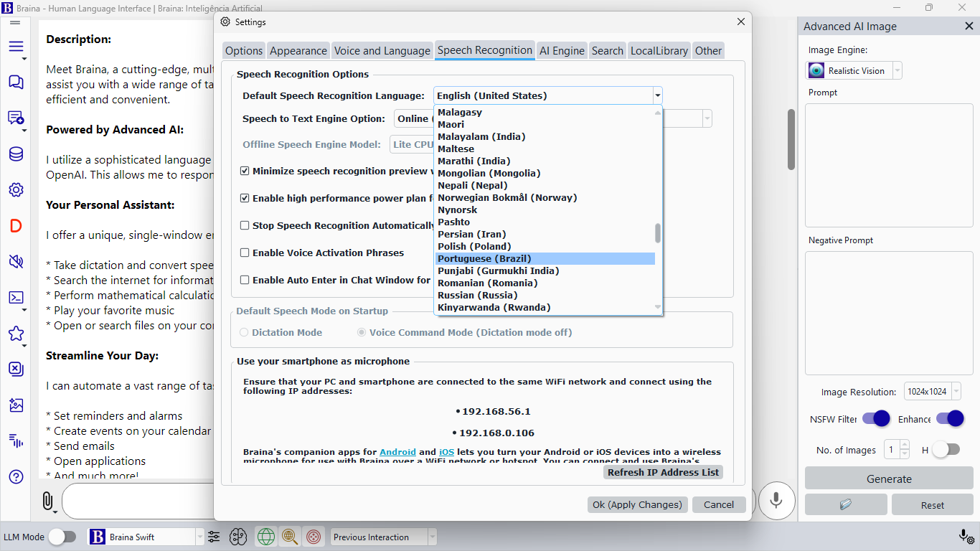Image resolution: width=980 pixels, height=551 pixels.
Task: Click the Generate button
Action: 889,479
